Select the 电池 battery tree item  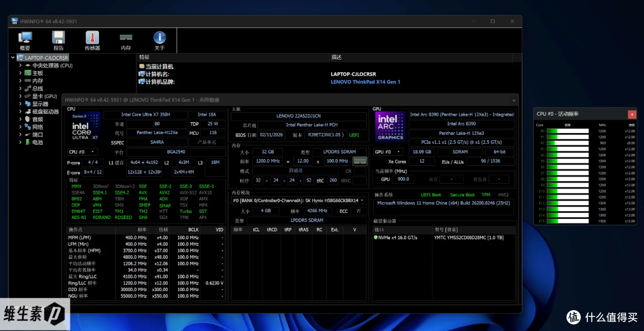tap(38, 143)
